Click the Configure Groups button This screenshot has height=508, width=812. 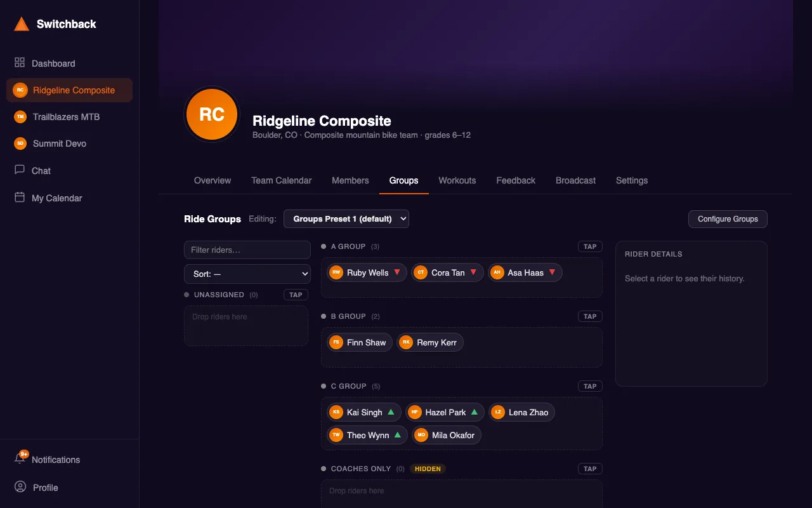[x=728, y=219]
